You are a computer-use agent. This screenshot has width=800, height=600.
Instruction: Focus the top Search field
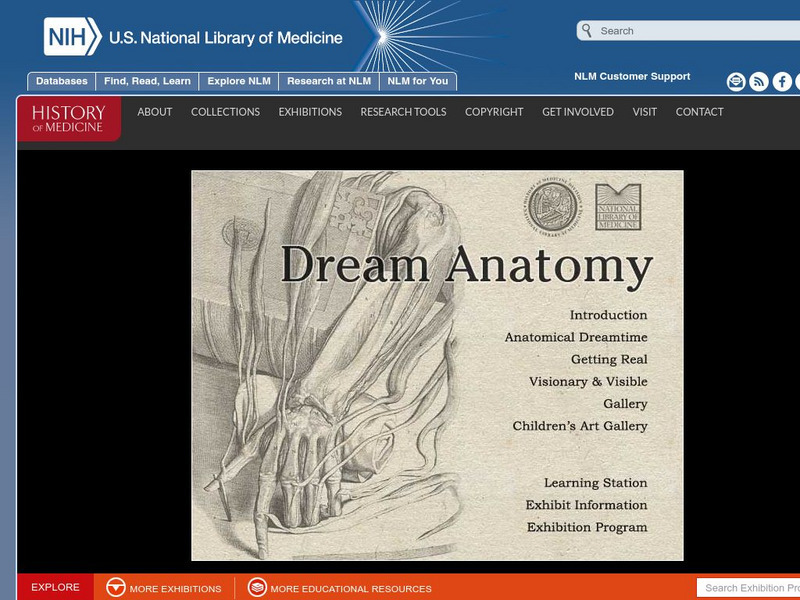[x=689, y=31]
